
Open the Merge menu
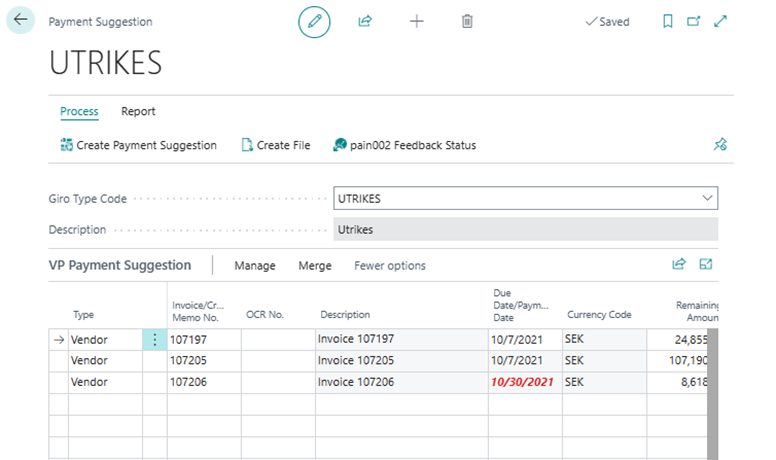coord(315,266)
